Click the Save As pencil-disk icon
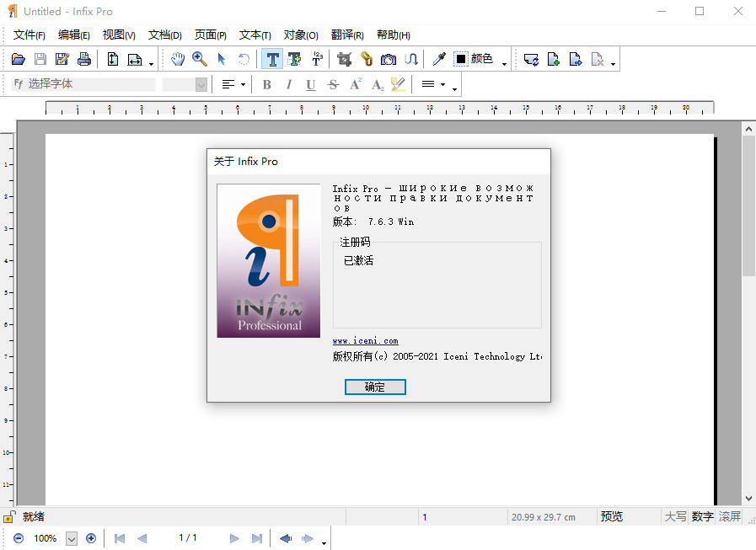The width and height of the screenshot is (756, 550). [62, 59]
